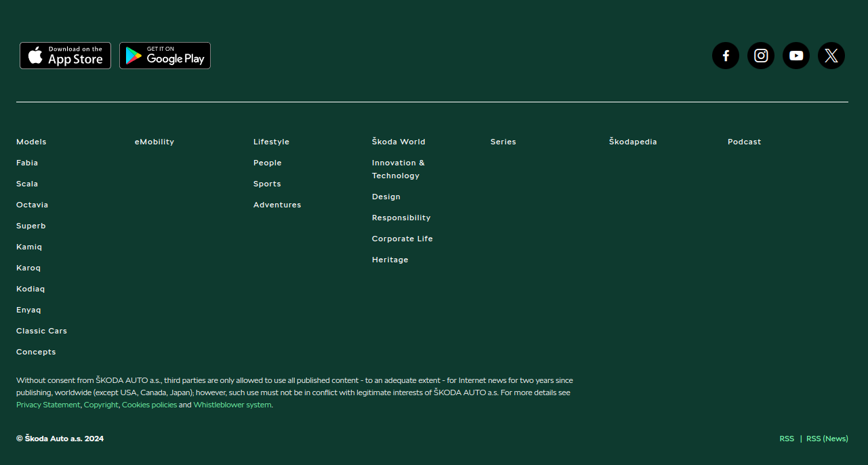Visit the Enyaq link
Screen dimensions: 868x465
pos(28,310)
